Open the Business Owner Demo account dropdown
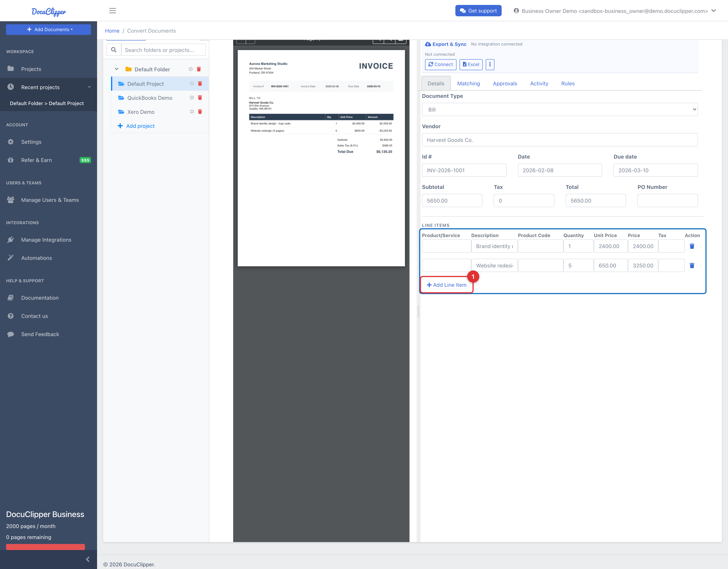Screen dimensions: 728x569 point(614,11)
